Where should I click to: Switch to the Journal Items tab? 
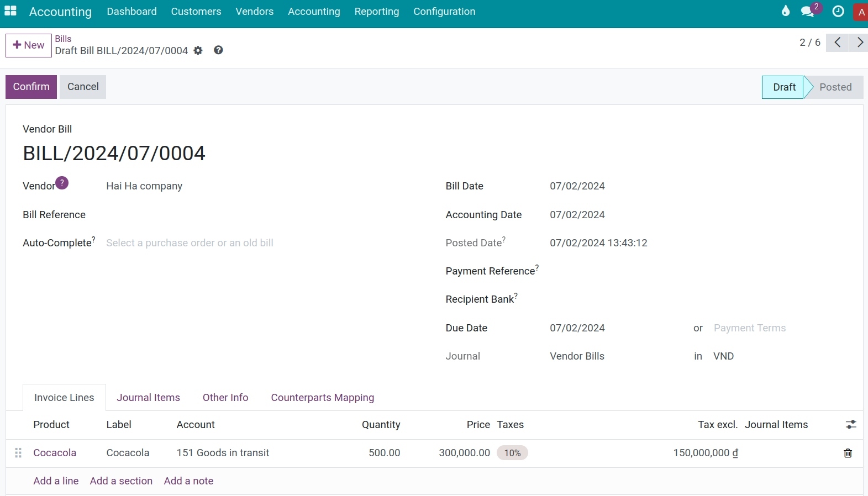pos(149,398)
